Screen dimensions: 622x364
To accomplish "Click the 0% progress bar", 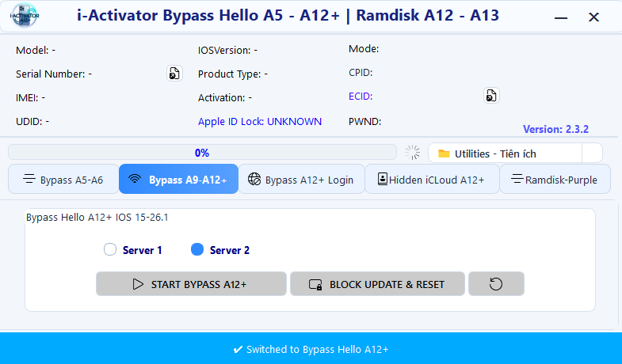I will tap(202, 153).
